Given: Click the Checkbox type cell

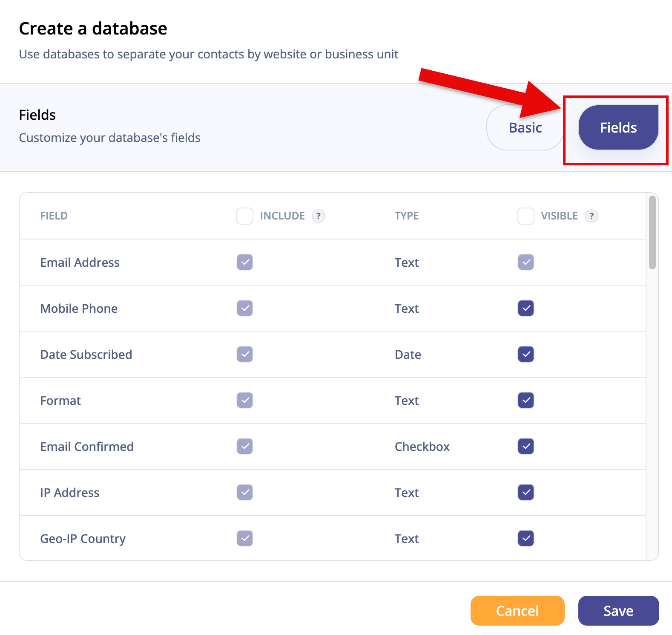Looking at the screenshot, I should click(x=422, y=447).
